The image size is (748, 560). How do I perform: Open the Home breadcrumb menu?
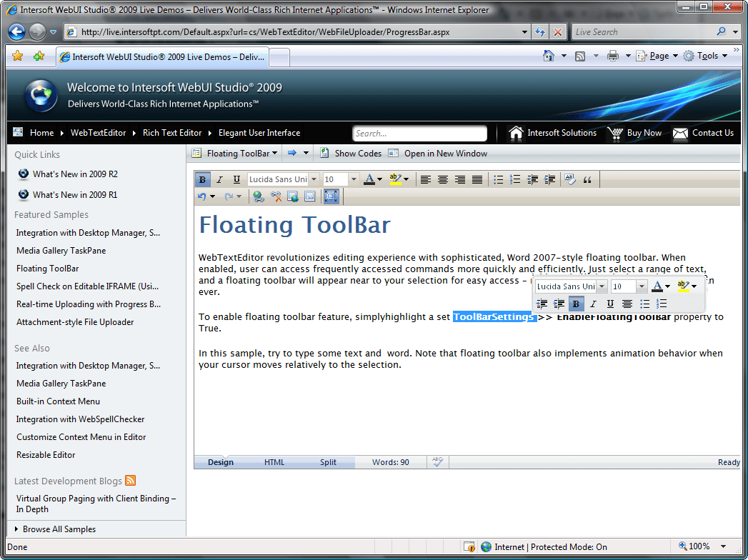(x=41, y=133)
